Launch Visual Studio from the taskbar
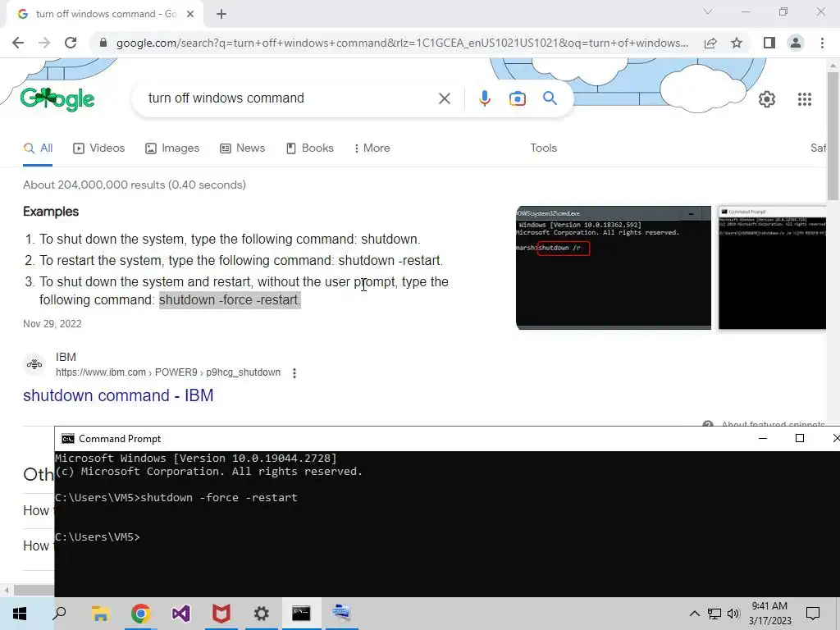 (180, 614)
